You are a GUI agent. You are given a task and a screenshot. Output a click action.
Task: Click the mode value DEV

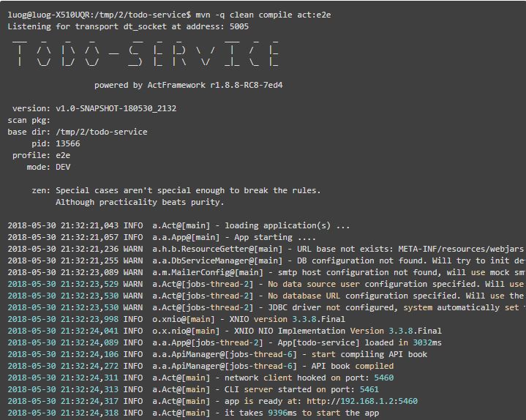click(x=63, y=167)
